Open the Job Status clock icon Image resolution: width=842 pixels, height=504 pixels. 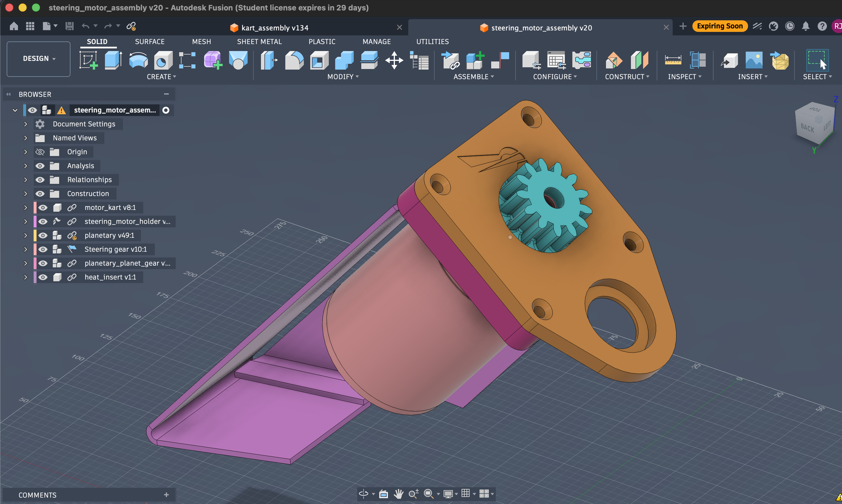790,26
